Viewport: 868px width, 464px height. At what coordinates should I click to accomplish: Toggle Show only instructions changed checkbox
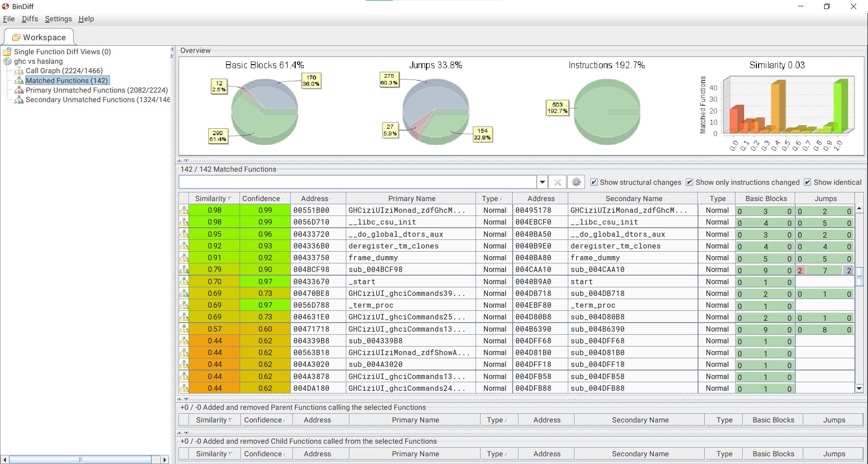click(689, 182)
